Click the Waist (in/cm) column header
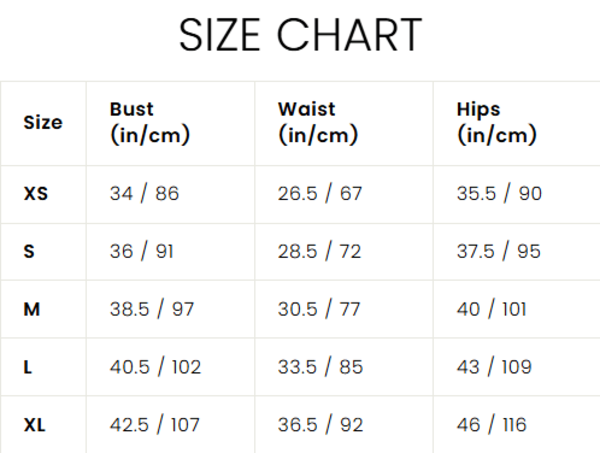This screenshot has width=600, height=453. 318,122
